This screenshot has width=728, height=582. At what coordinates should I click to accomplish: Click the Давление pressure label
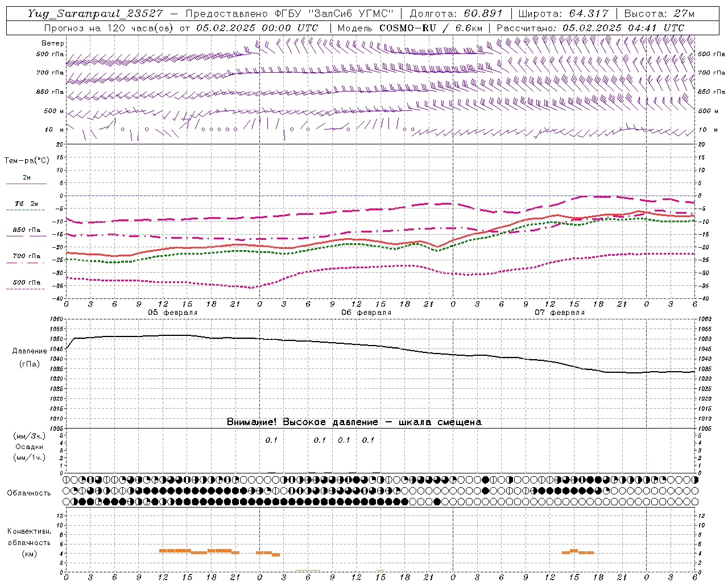pos(30,351)
